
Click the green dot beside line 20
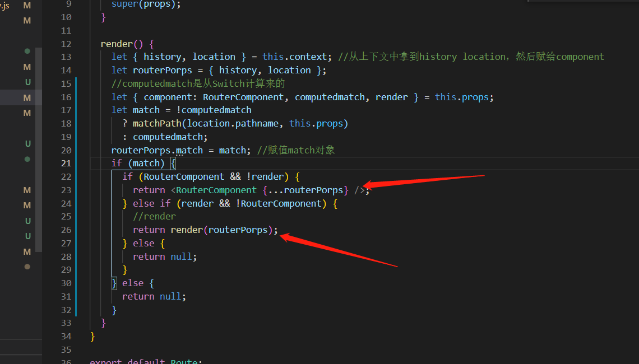click(x=27, y=159)
